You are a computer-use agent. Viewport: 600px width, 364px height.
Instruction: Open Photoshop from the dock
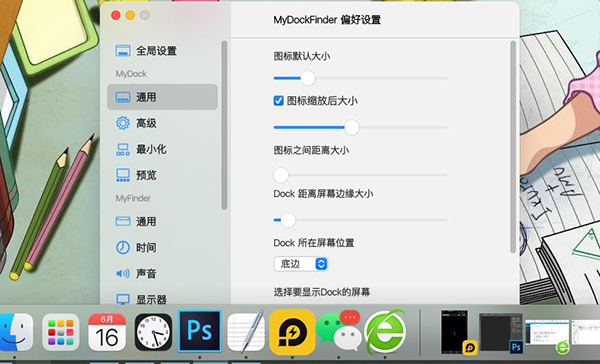pyautogui.click(x=200, y=331)
